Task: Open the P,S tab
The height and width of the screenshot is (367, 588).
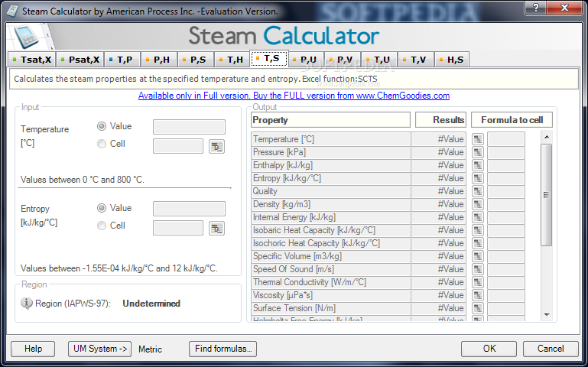Action: tap(196, 60)
